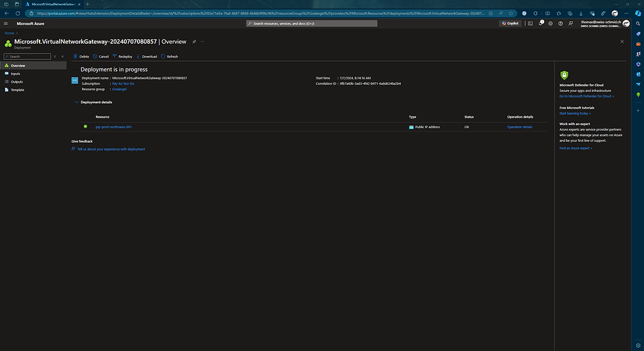Open the Edge Copilot sidebar icon
Viewport: 644px width, 351px height.
coord(638,13)
